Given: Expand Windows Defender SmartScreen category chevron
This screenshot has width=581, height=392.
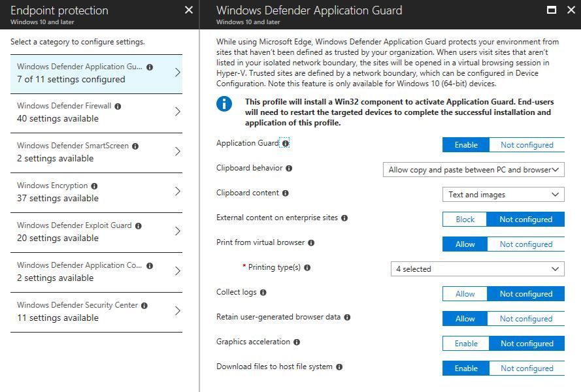Looking at the screenshot, I should pyautogui.click(x=178, y=152).
